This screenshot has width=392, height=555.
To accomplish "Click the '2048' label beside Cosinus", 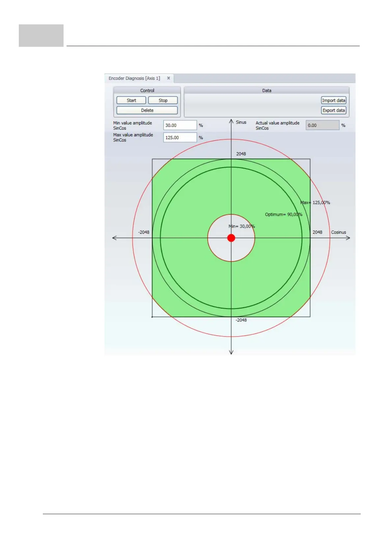I will click(318, 232).
